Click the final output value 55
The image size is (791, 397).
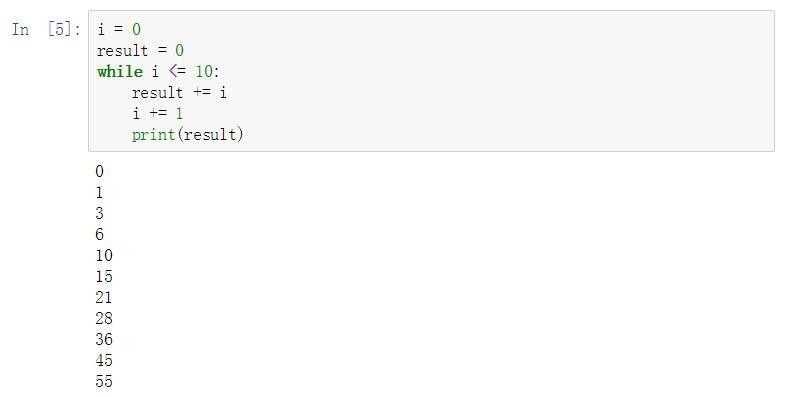(104, 381)
